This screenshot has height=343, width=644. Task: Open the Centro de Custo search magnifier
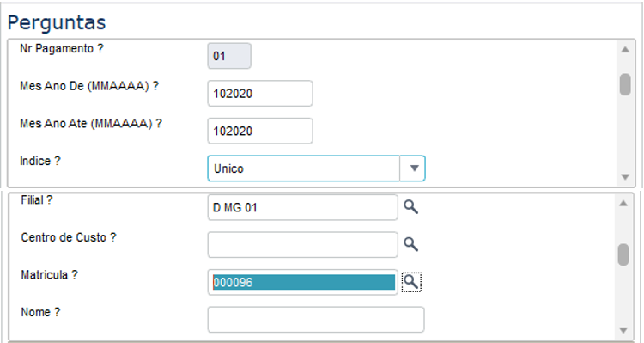pyautogui.click(x=410, y=244)
